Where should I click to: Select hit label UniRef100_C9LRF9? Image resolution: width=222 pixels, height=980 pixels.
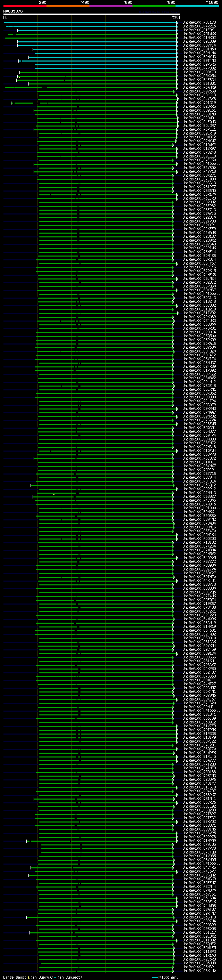coord(199,133)
